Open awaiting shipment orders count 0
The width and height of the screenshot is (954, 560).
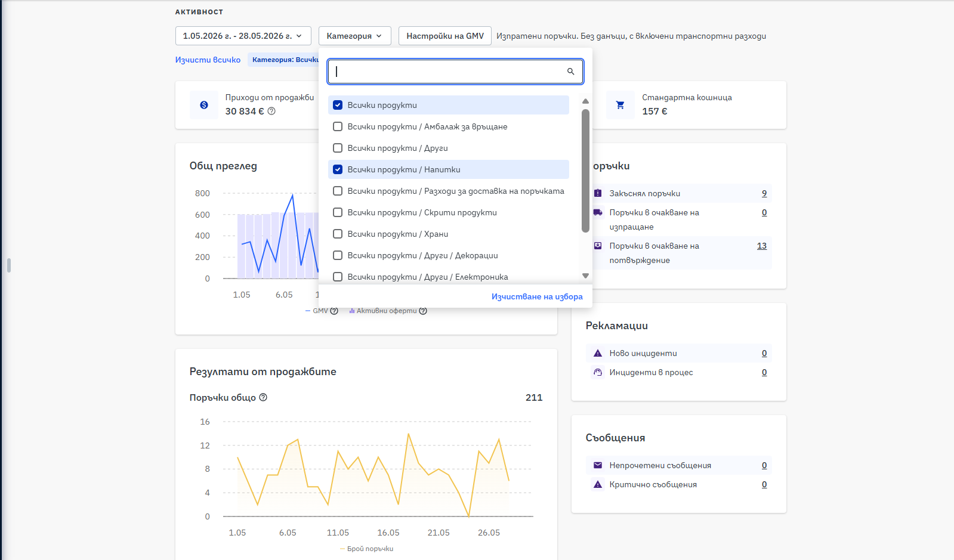tap(764, 212)
